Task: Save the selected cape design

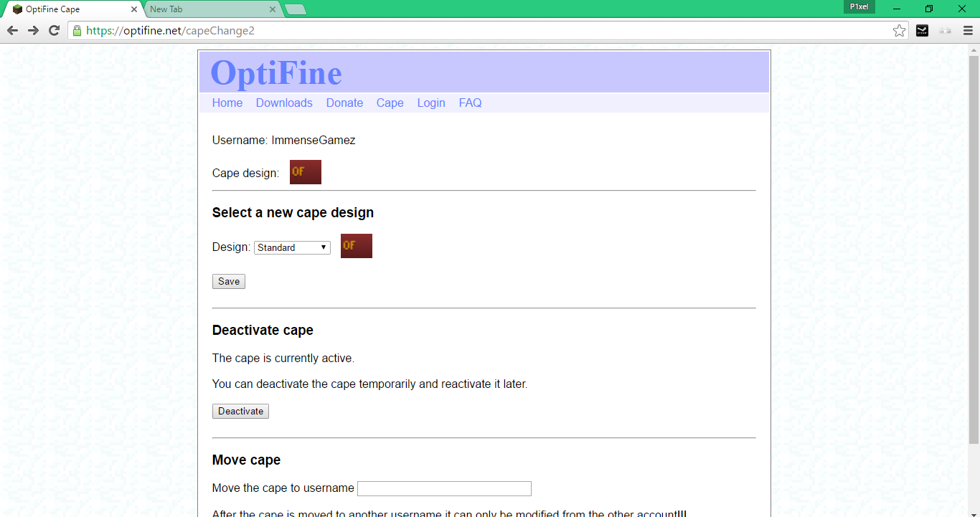Action: click(x=229, y=281)
